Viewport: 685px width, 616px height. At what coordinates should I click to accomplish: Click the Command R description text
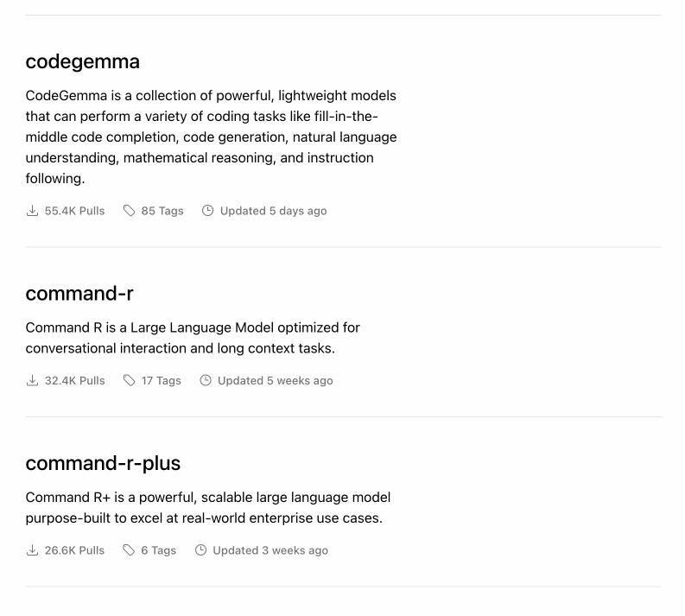coord(193,338)
